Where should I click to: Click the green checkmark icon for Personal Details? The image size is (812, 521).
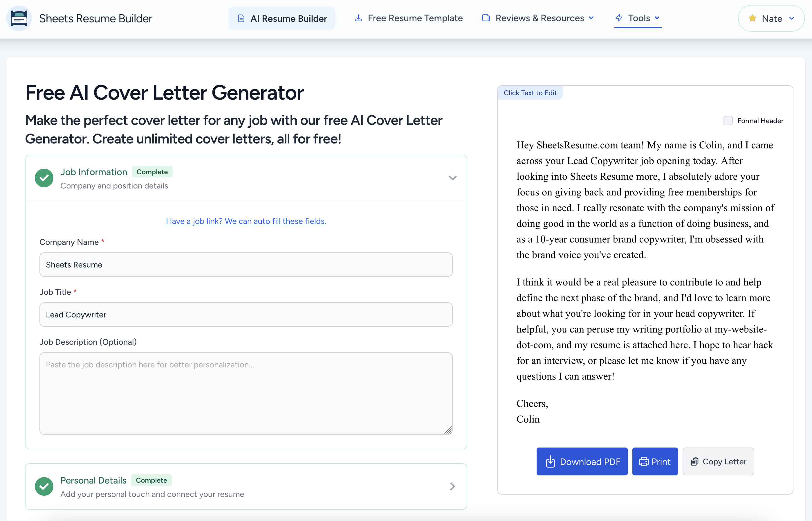[44, 486]
